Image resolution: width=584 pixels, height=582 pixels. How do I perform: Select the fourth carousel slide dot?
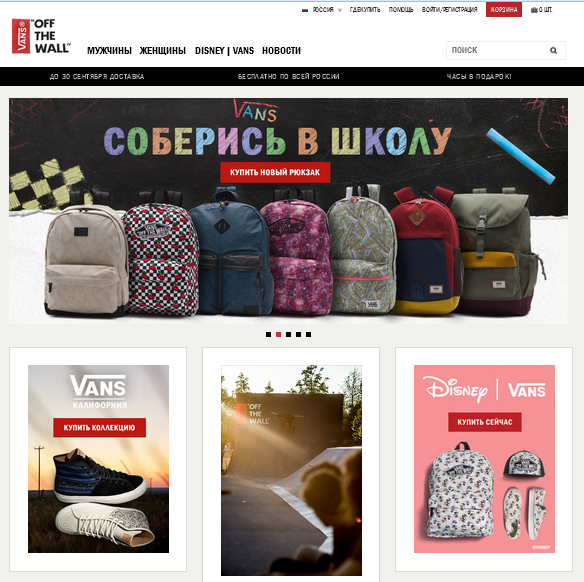pyautogui.click(x=298, y=334)
